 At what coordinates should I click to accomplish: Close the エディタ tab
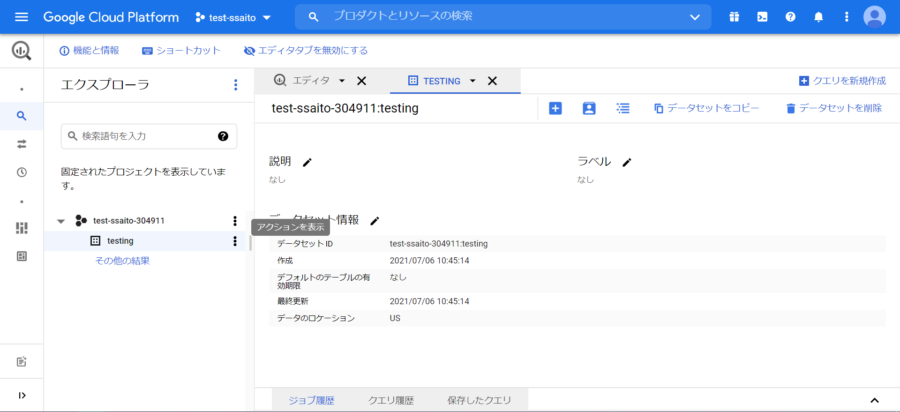tap(362, 81)
